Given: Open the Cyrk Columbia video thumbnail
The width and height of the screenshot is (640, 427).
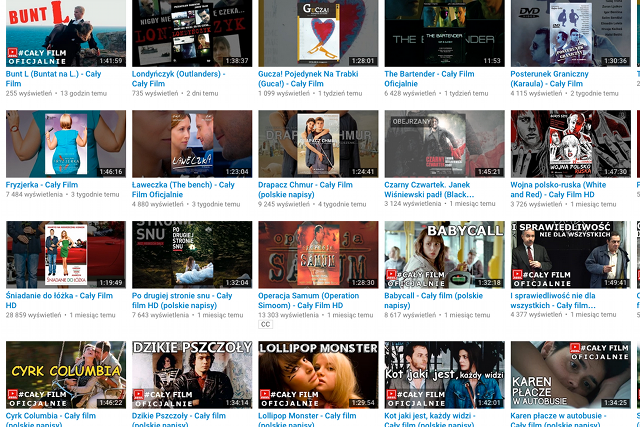Looking at the screenshot, I should point(66,375).
